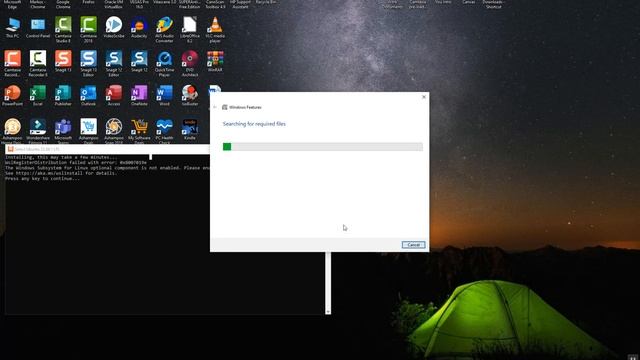
Task: Open the VideoScribe desktop icon
Action: click(113, 27)
